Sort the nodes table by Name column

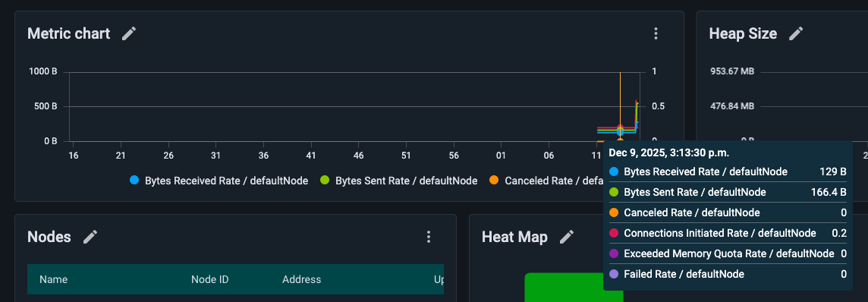pyautogui.click(x=54, y=279)
